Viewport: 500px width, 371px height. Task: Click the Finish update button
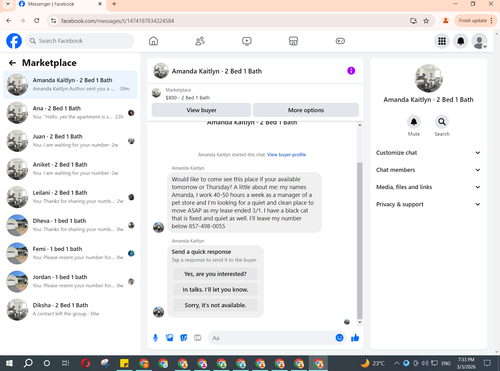[x=475, y=21]
